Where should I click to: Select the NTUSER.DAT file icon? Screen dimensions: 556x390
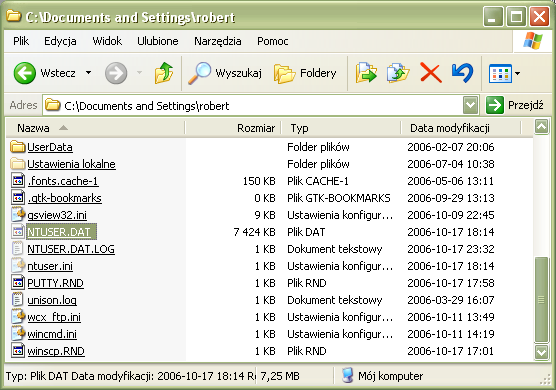(x=18, y=232)
